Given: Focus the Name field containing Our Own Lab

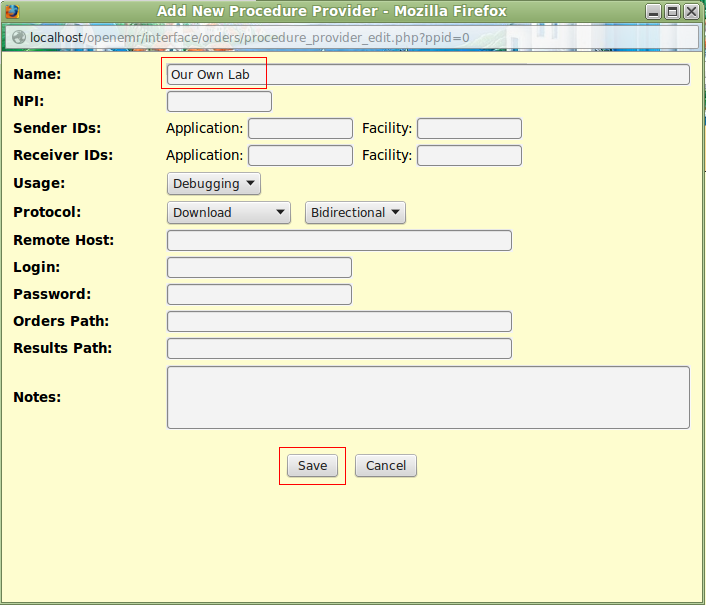Looking at the screenshot, I should click(428, 75).
